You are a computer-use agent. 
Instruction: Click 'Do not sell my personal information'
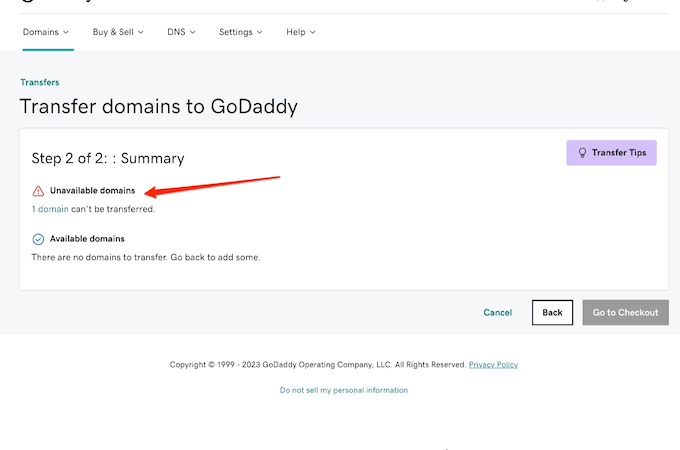343,390
